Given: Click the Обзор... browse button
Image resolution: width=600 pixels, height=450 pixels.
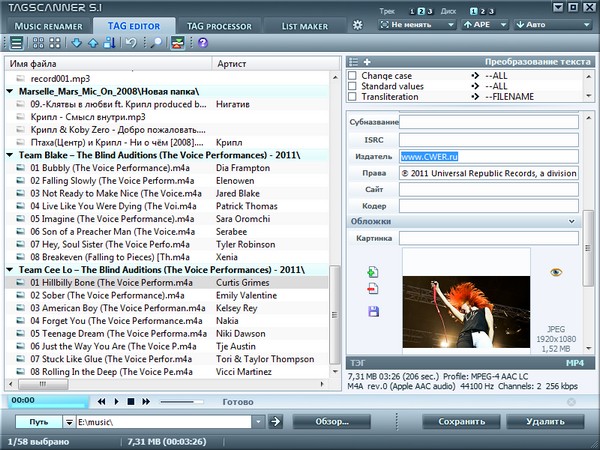Looking at the screenshot, I should click(332, 422).
